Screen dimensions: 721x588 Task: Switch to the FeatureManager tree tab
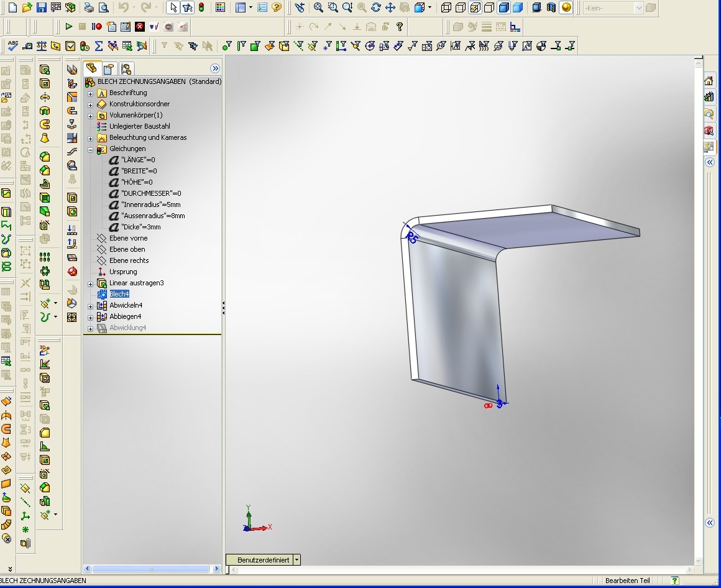click(x=91, y=68)
